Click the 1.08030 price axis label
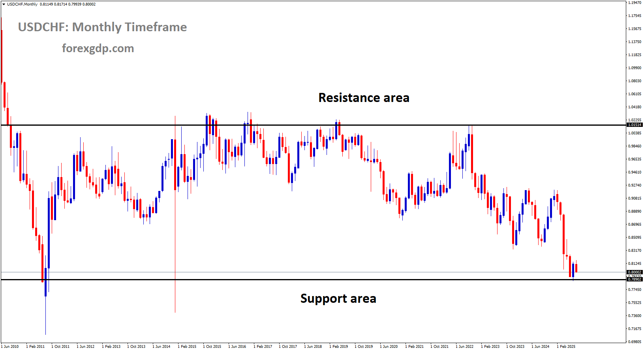This screenshot has height=351, width=644. coord(635,81)
